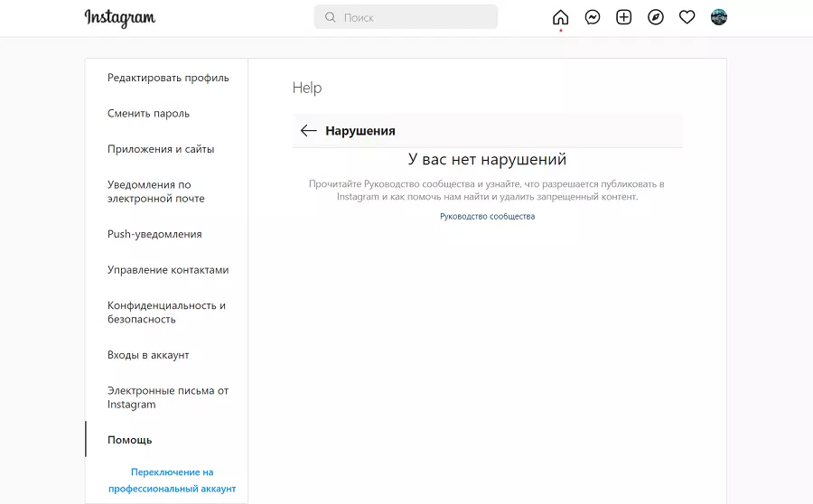Screen dimensions: 813x504
Task: Open the Руководство сообщества link
Action: [x=487, y=217]
